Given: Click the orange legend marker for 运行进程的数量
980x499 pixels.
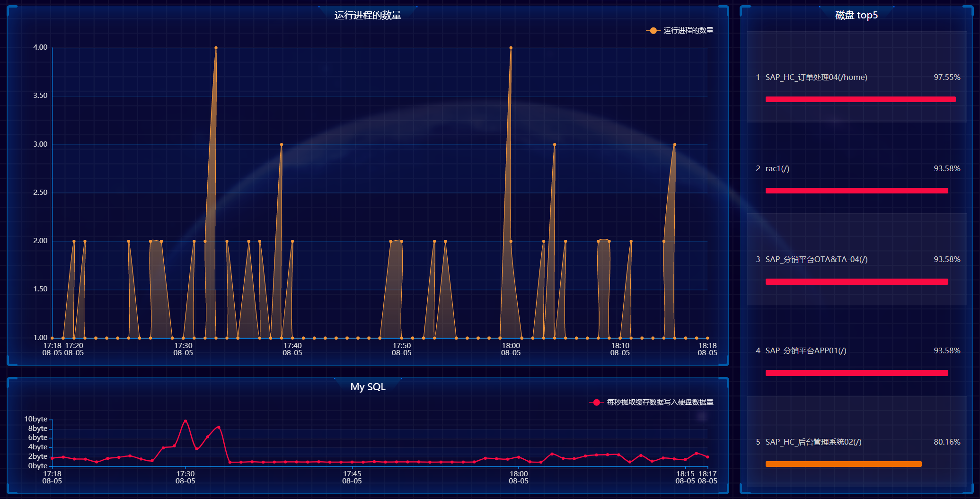Looking at the screenshot, I should [x=653, y=30].
